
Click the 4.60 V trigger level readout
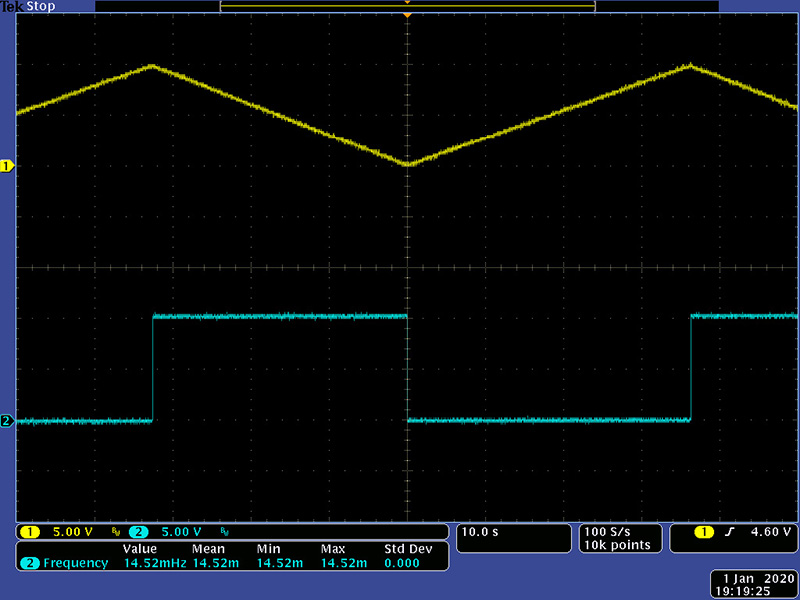(773, 531)
